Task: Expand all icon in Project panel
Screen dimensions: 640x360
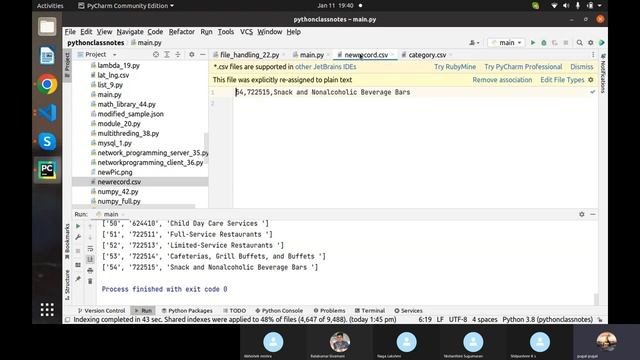Action: pyautogui.click(x=167, y=54)
